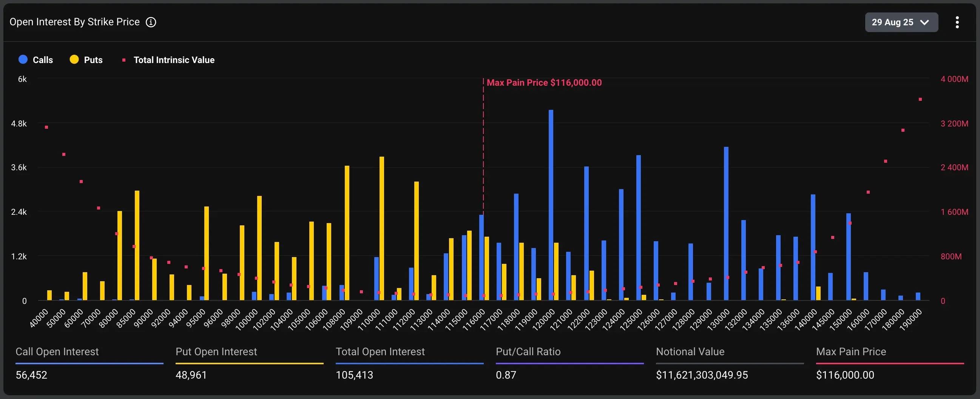Click the chevron on the 29 Aug 25 selector
This screenshot has width=980, height=399.
tap(924, 22)
